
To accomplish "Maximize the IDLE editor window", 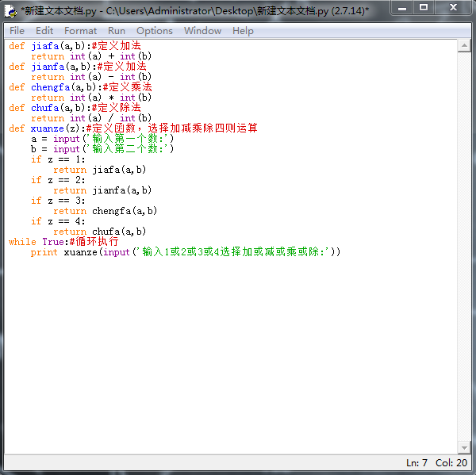I will pos(424,8).
